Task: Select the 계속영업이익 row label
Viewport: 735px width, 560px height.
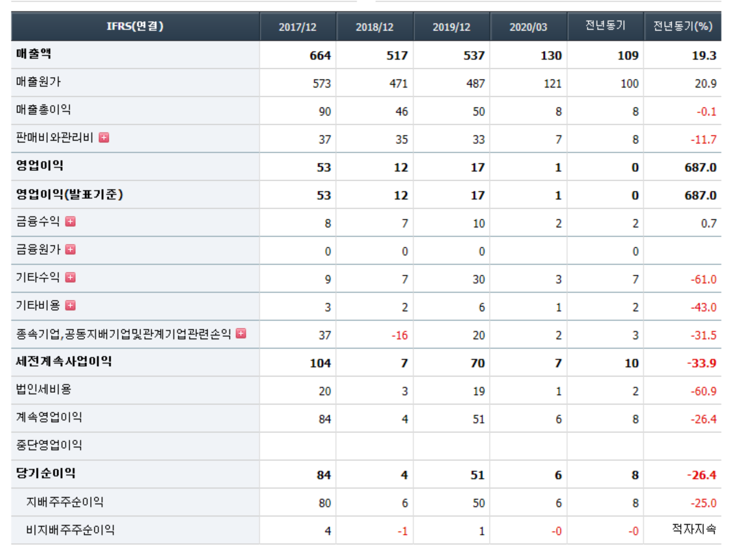Action: pyautogui.click(x=48, y=418)
